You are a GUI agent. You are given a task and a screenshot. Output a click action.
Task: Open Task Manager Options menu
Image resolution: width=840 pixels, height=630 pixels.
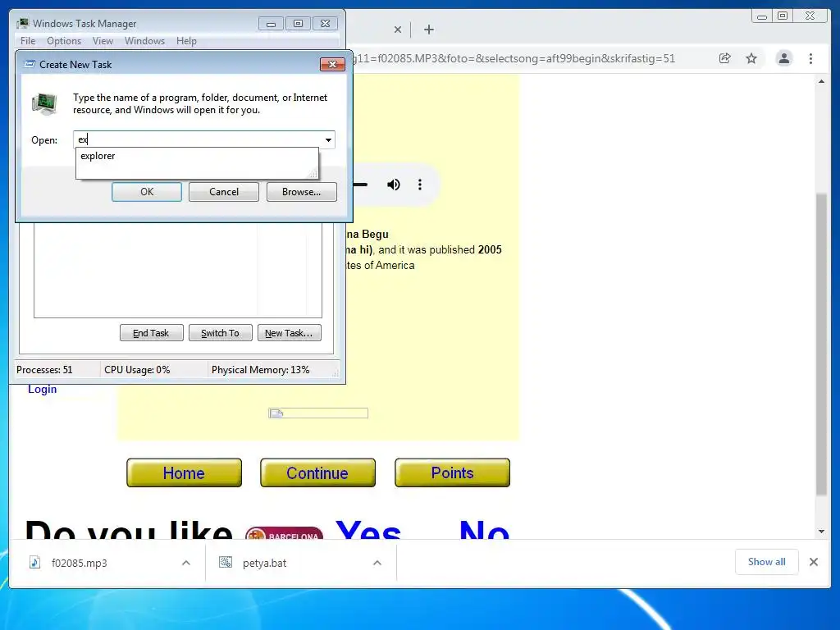[x=64, y=41]
